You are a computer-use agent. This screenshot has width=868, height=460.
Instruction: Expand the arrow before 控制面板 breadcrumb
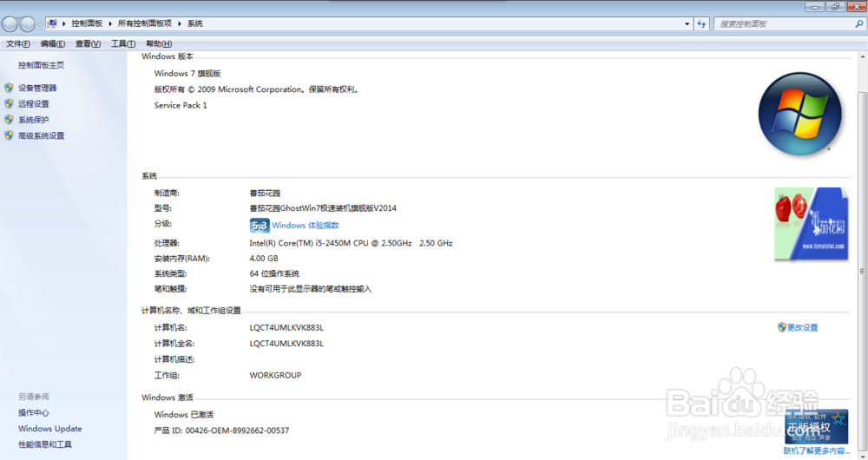[63, 23]
